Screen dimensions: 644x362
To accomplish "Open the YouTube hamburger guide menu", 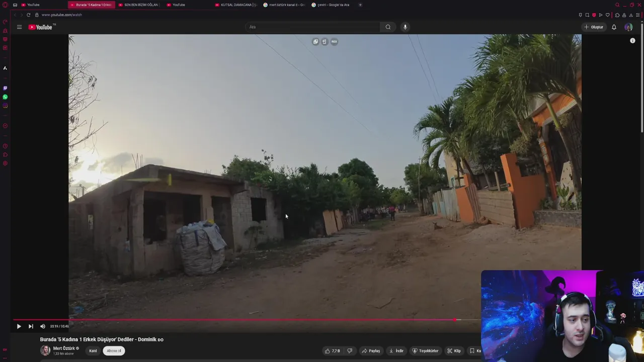I will point(19,27).
